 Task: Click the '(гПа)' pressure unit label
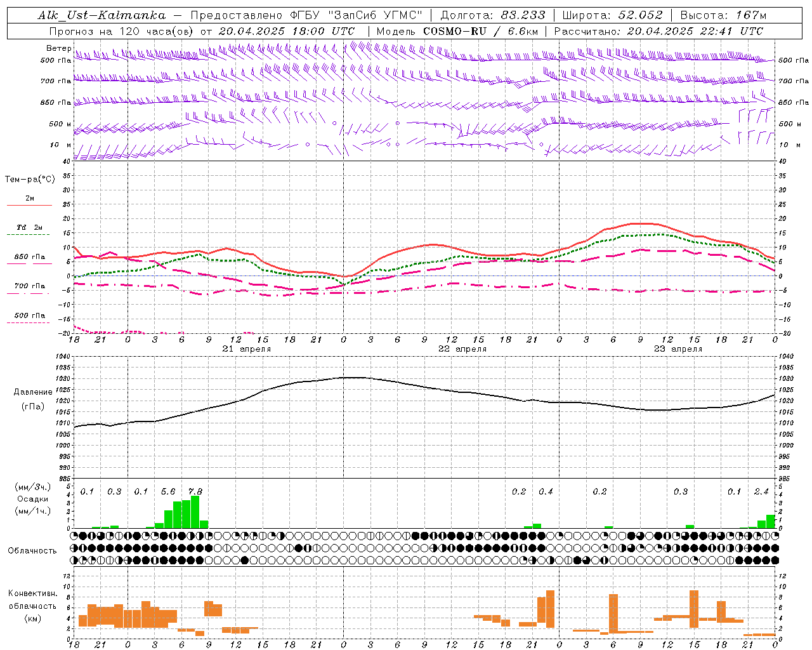[33, 406]
